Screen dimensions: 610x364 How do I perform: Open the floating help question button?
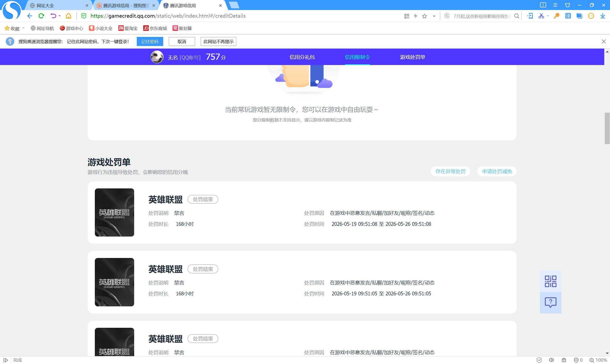coord(550,303)
